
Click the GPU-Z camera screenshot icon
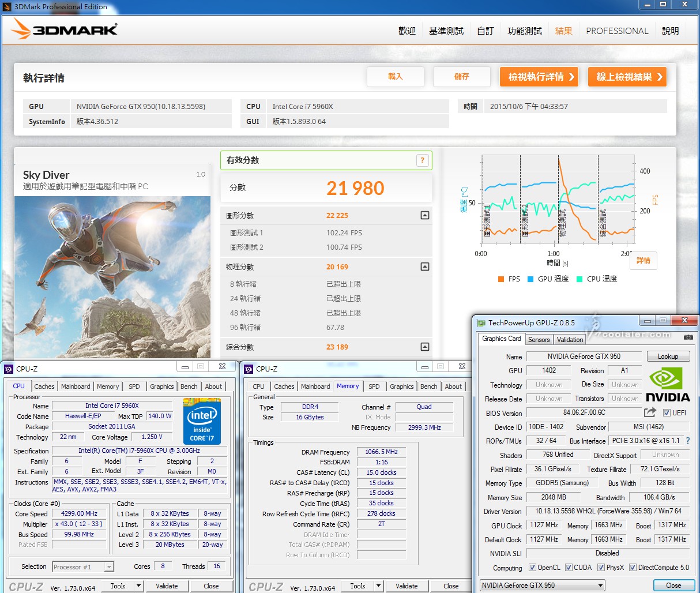tap(688, 337)
